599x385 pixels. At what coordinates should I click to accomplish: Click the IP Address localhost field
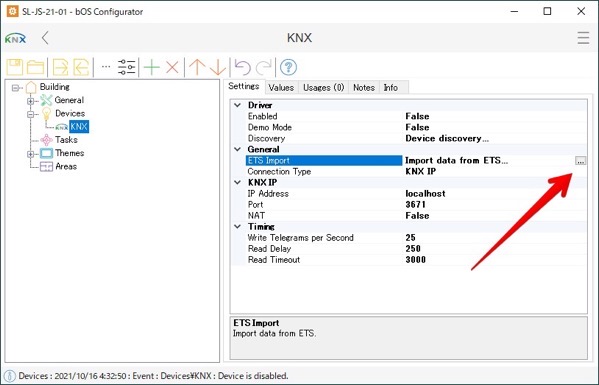pos(425,194)
